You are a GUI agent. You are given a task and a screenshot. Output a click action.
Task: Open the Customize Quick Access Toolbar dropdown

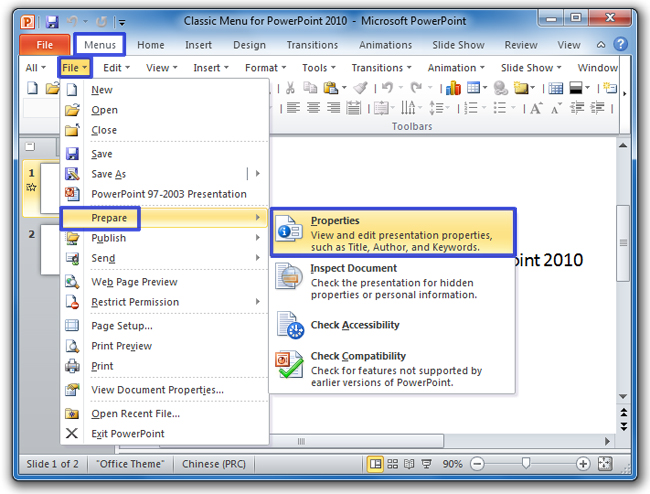pos(122,22)
